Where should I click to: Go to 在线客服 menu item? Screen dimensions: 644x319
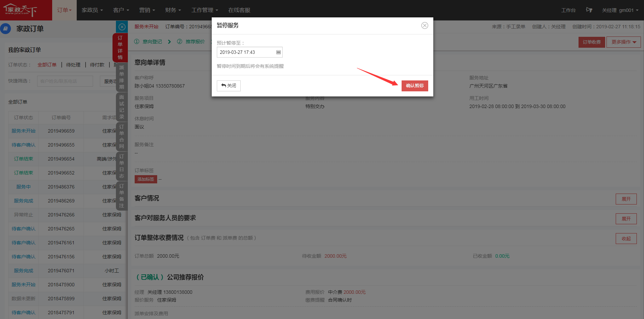click(x=239, y=10)
